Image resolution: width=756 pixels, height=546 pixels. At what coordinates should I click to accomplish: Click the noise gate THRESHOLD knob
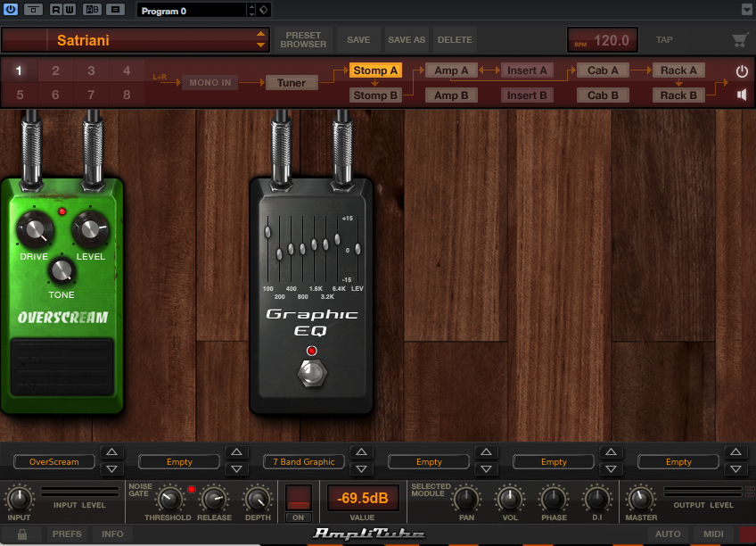(x=168, y=499)
